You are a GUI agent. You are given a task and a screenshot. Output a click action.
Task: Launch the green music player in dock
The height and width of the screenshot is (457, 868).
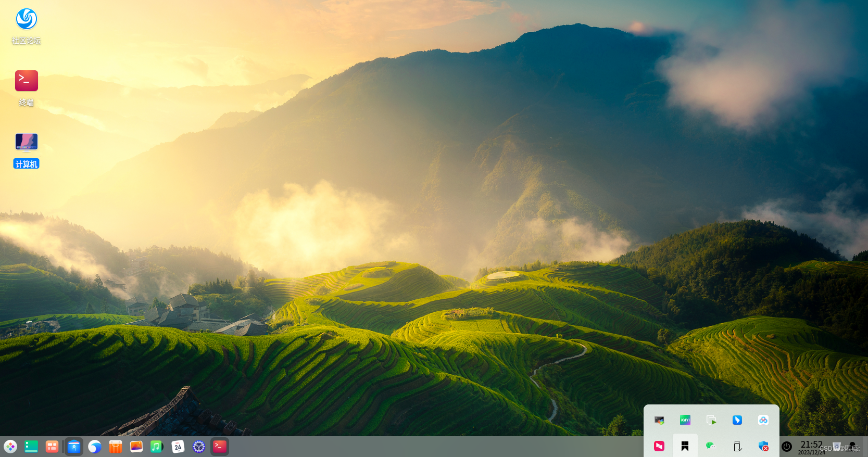pos(157,447)
